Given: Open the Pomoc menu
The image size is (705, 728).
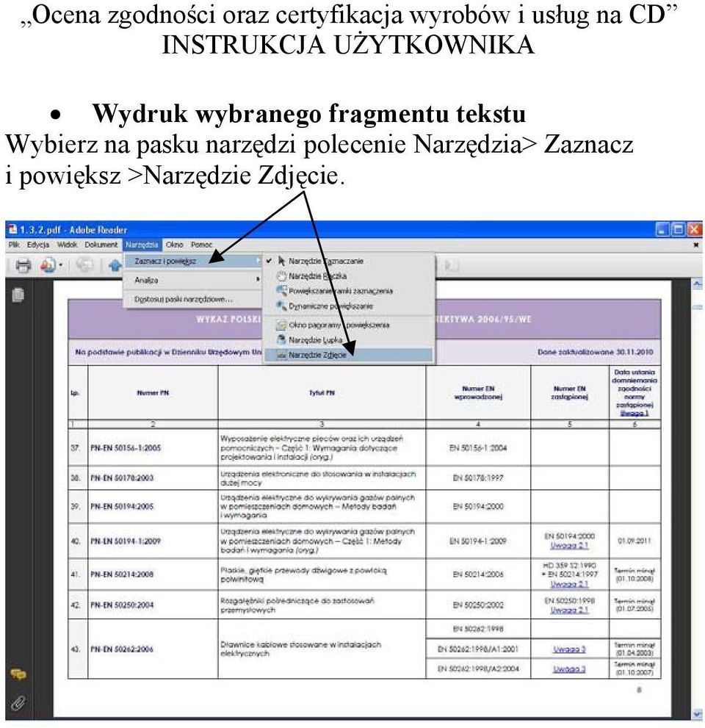Looking at the screenshot, I should pyautogui.click(x=201, y=245).
